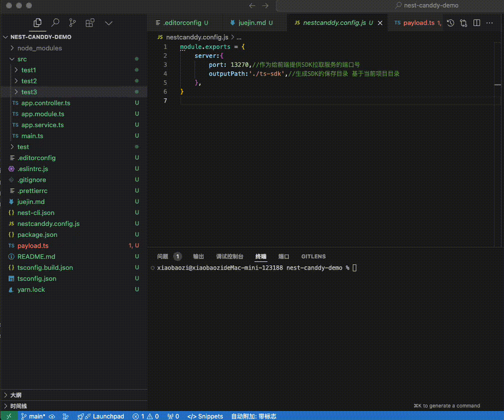The width and height of the screenshot is (504, 420).
Task: Switch to the 输出 output panel tab
Action: (x=198, y=257)
